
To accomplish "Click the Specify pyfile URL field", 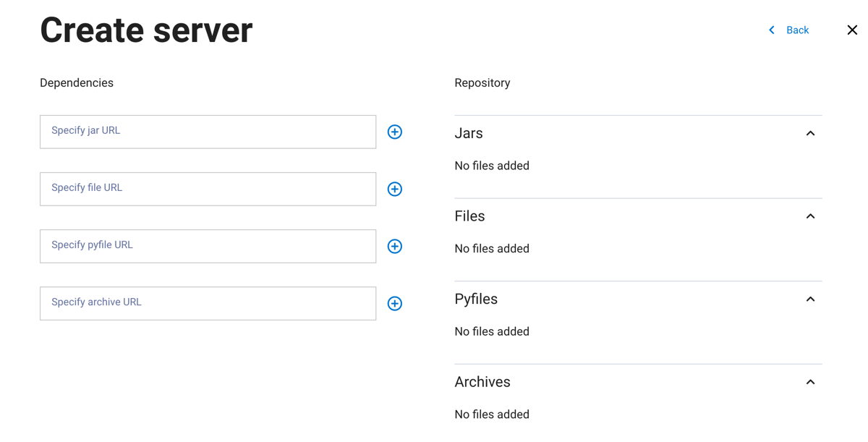I will click(208, 246).
